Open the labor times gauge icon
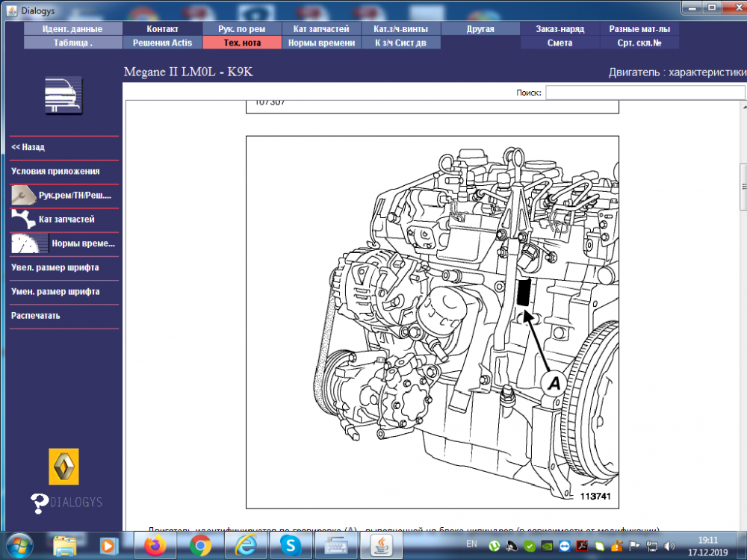This screenshot has height=560, width=747. [x=30, y=243]
